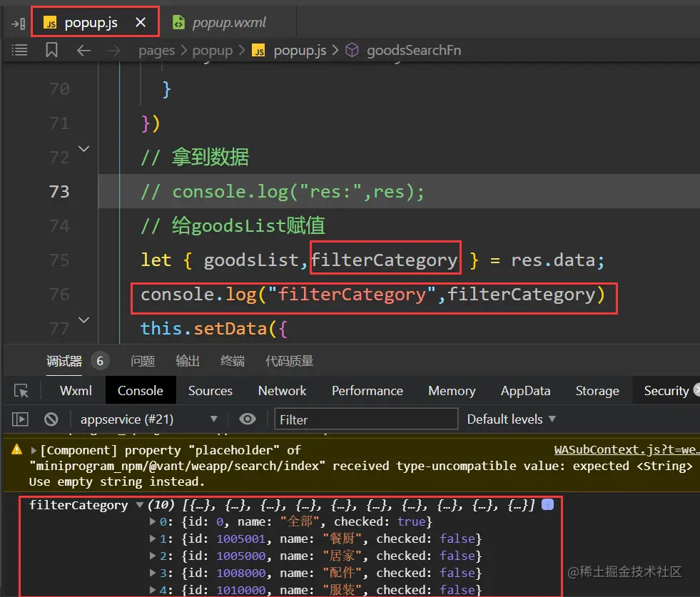Screen dimensions: 700x597
Task: Open the outline list icon
Action: [x=20, y=50]
